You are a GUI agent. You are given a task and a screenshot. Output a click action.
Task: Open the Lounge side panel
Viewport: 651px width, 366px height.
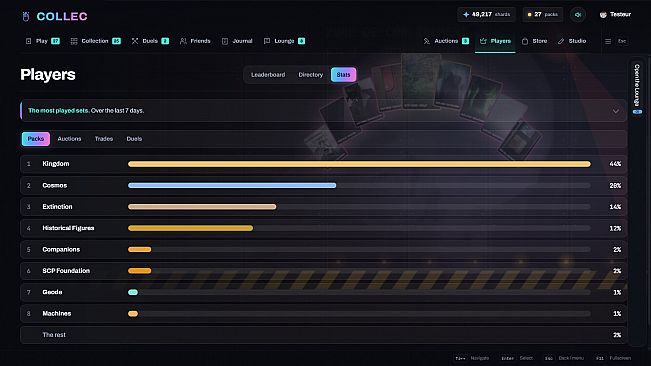point(637,88)
